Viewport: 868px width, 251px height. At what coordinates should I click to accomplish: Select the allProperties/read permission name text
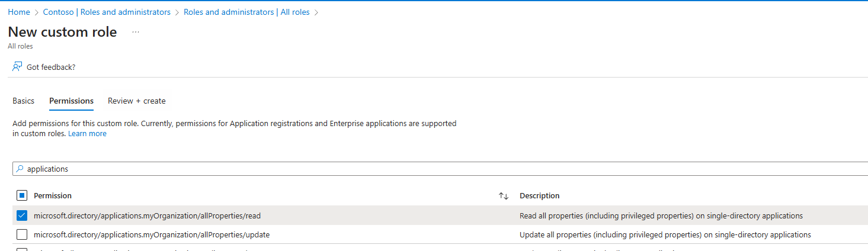pos(151,215)
